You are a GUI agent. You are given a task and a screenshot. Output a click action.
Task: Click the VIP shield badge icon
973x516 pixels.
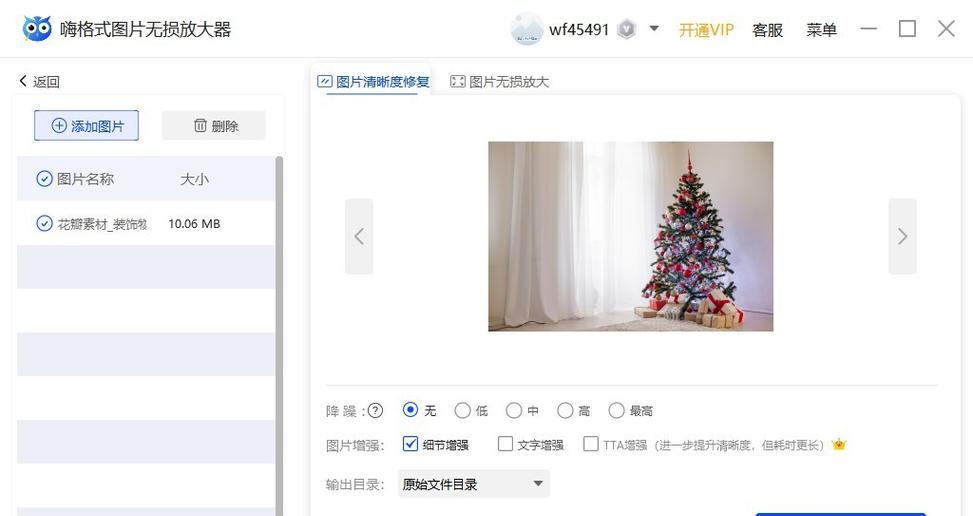click(627, 29)
